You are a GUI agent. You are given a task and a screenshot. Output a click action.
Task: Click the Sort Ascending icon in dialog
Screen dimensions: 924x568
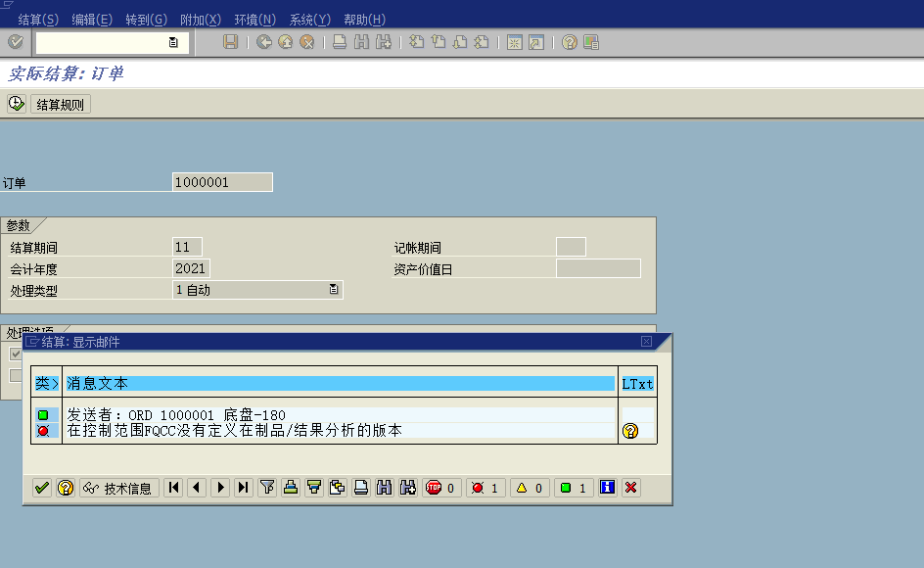tap(291, 487)
